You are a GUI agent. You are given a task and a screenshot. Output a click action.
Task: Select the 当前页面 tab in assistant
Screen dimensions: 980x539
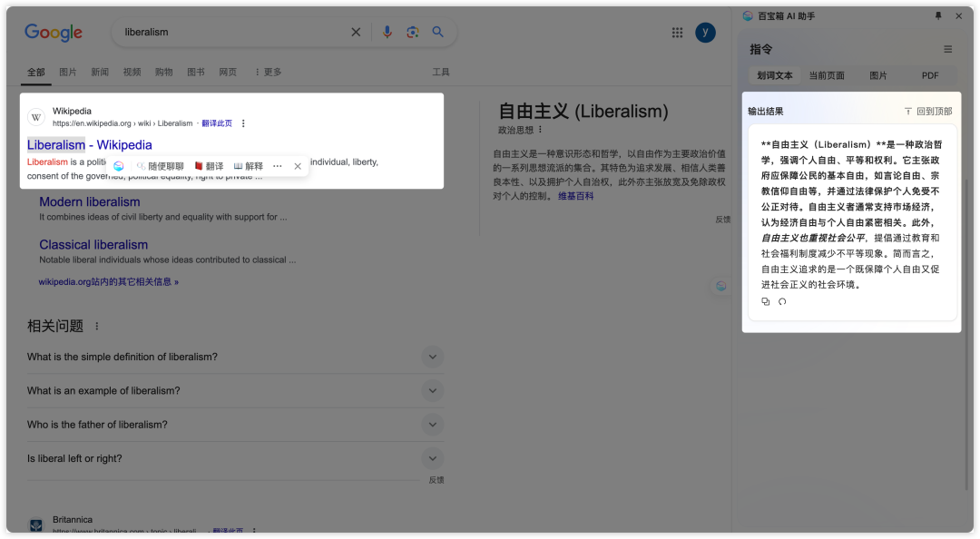click(827, 75)
